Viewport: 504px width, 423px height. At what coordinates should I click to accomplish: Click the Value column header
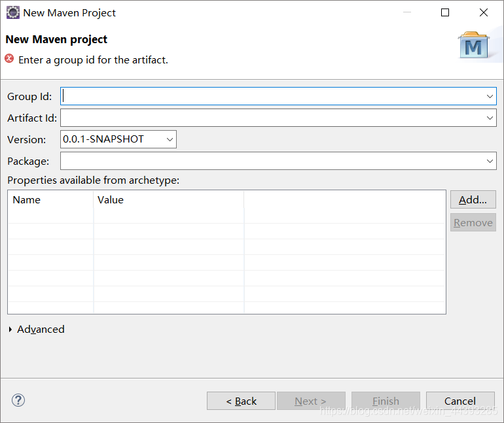[x=169, y=199]
